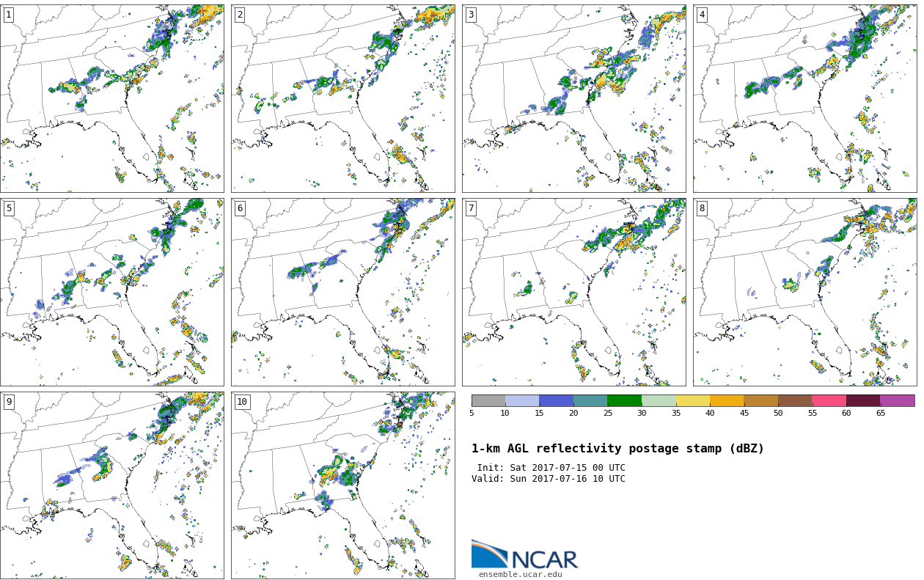The image size is (924, 580).
Task: Click the dark maroon 60-65 dBZ swatch
Action: pos(863,400)
